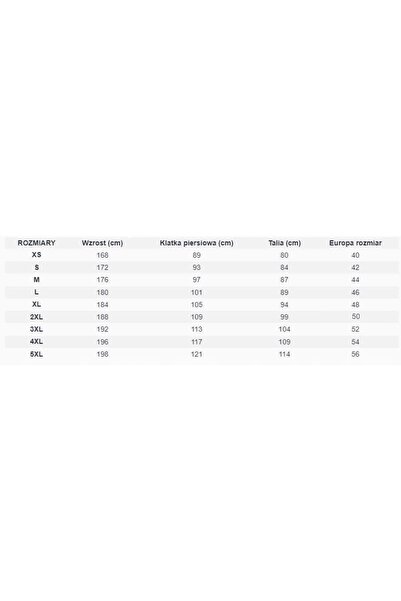Click the ROZMIARY column header

pyautogui.click(x=36, y=243)
